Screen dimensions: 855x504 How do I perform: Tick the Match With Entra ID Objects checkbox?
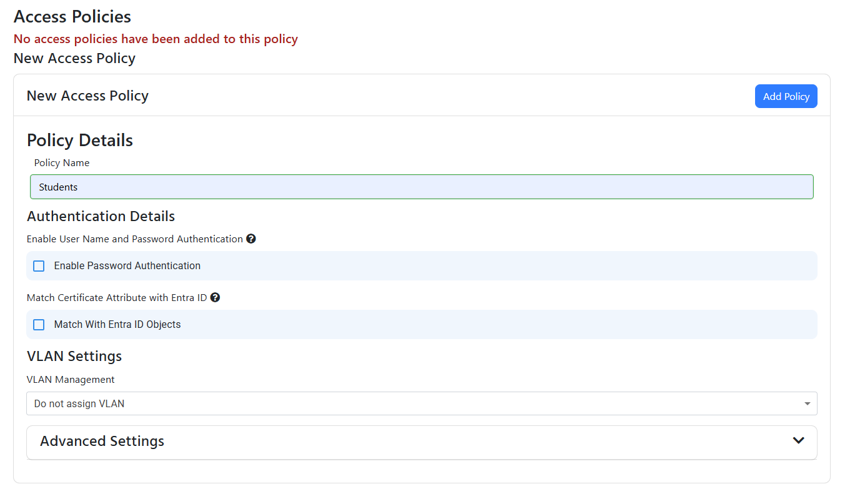coord(39,325)
